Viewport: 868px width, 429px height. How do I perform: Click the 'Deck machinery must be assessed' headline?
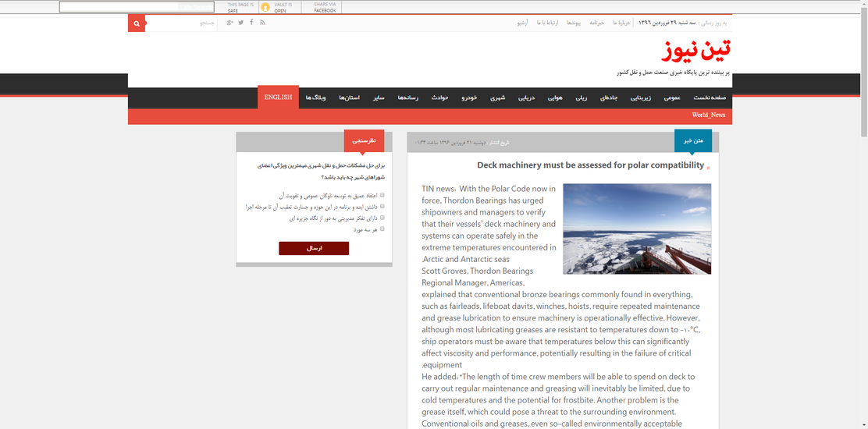[x=591, y=165]
